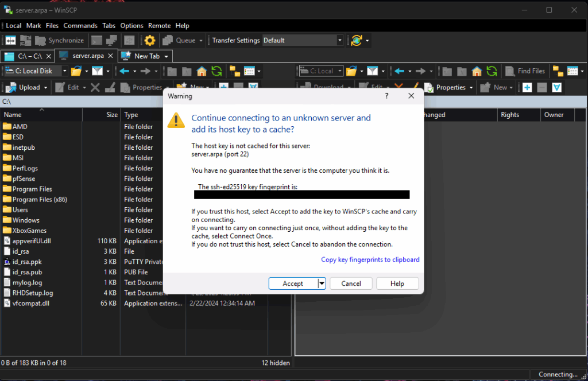Click the Rights column header
The height and width of the screenshot is (381, 588).
coord(519,115)
